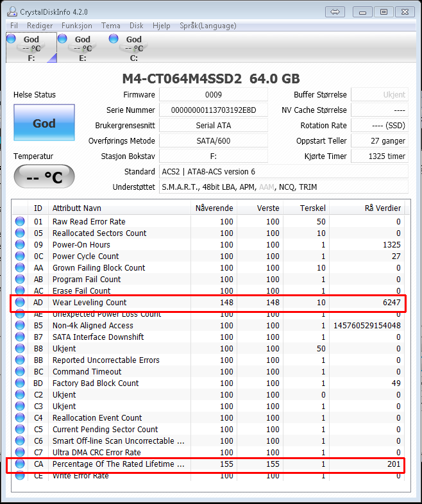The image size is (422, 504).
Task: Click the Serial ATA interface field
Action: click(x=214, y=125)
